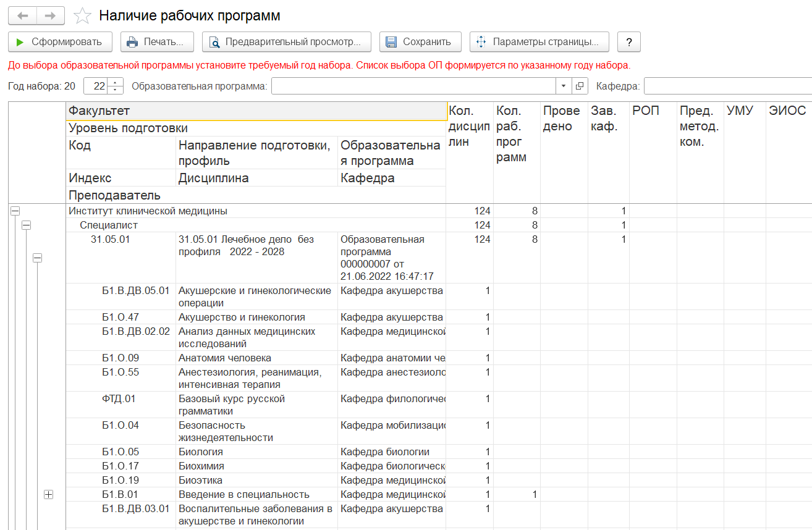Increase Год набора with up spinner
Viewport: 812px width, 530px height.
pos(116,82)
